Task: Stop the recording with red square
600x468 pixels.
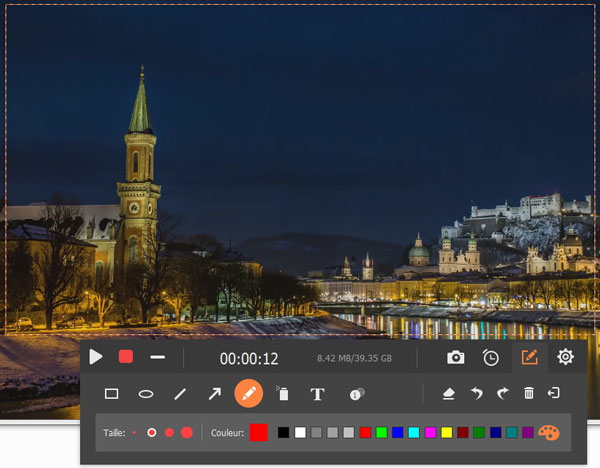Action: point(126,357)
